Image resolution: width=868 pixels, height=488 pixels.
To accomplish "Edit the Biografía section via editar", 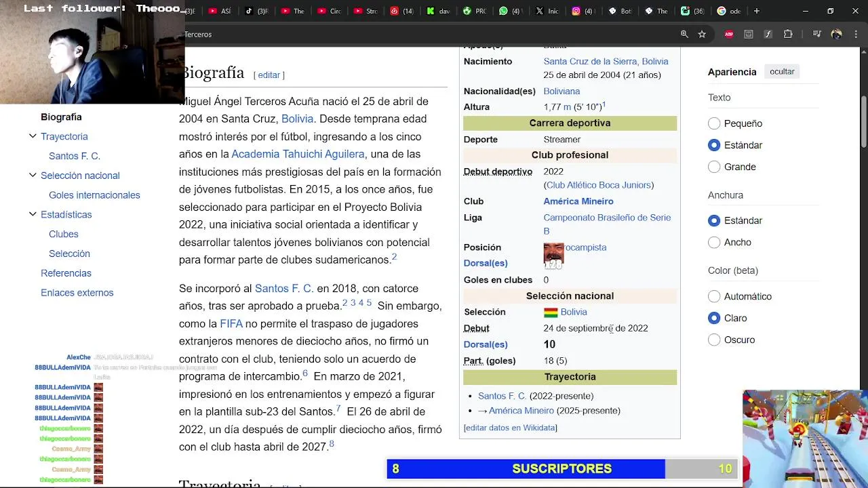I will (x=269, y=75).
